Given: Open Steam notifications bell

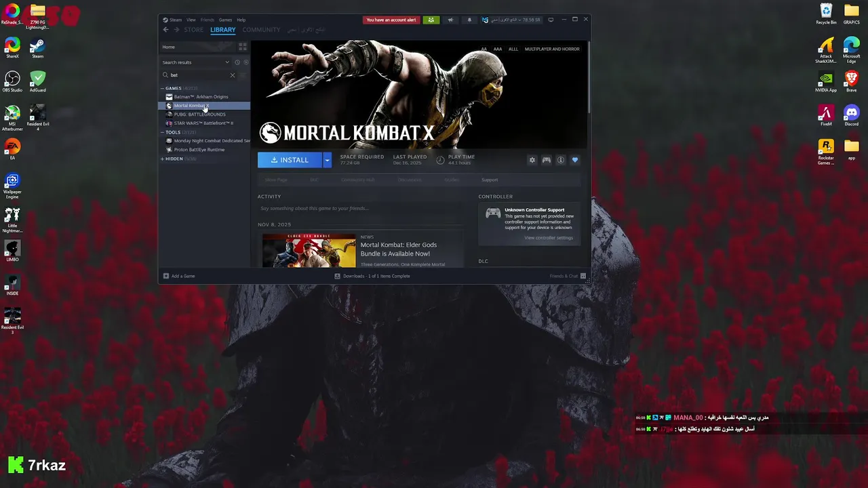Looking at the screenshot, I should point(469,20).
